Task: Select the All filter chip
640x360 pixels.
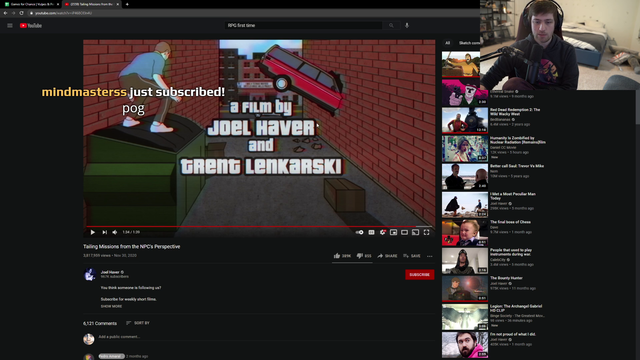Action: click(x=447, y=43)
